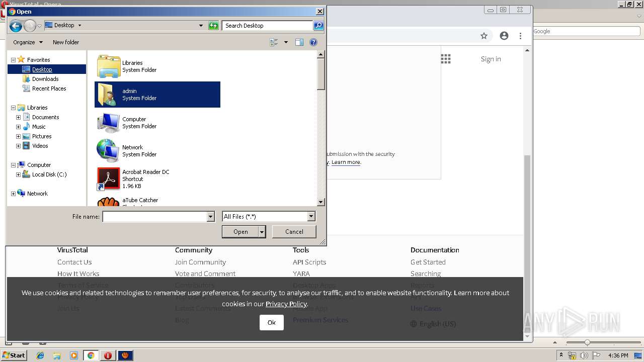
Task: Click the Start button on taskbar
Action: click(14, 355)
